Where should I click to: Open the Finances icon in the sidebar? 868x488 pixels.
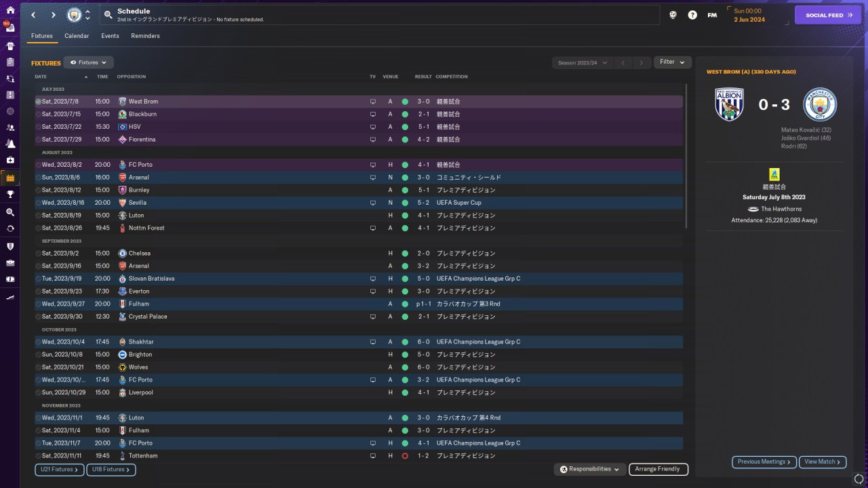pos(9,279)
